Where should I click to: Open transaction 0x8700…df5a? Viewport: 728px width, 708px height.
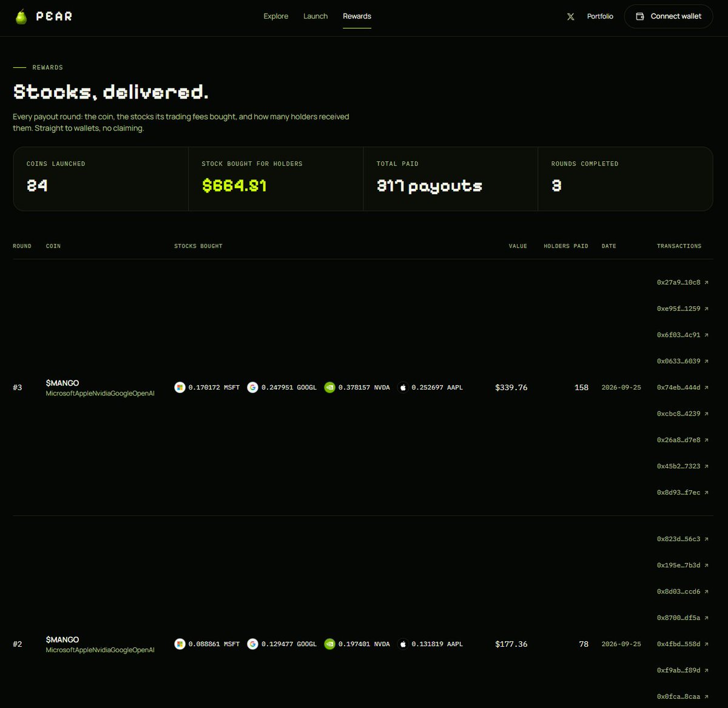(682, 618)
